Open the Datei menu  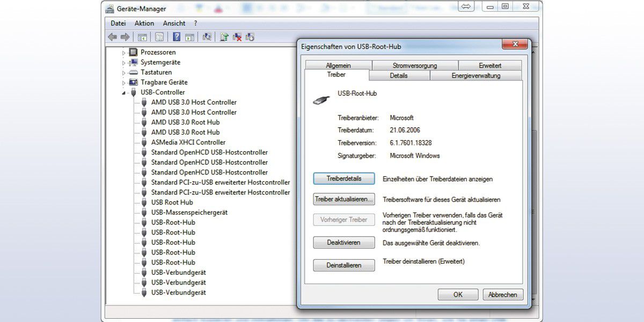118,23
